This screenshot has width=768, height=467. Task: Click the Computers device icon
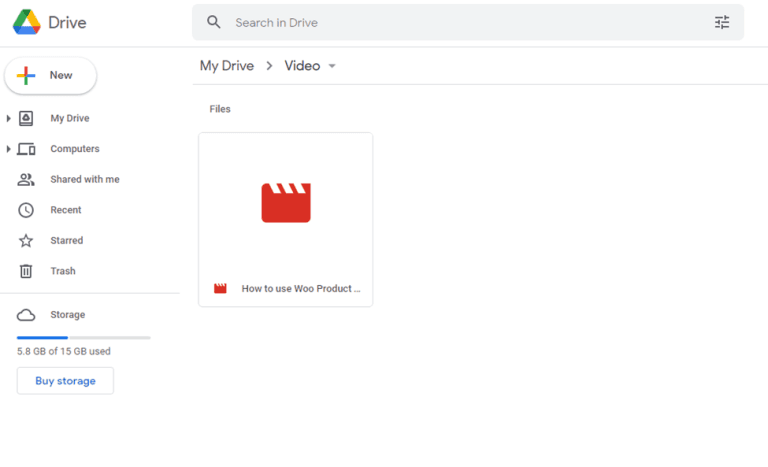tap(27, 149)
